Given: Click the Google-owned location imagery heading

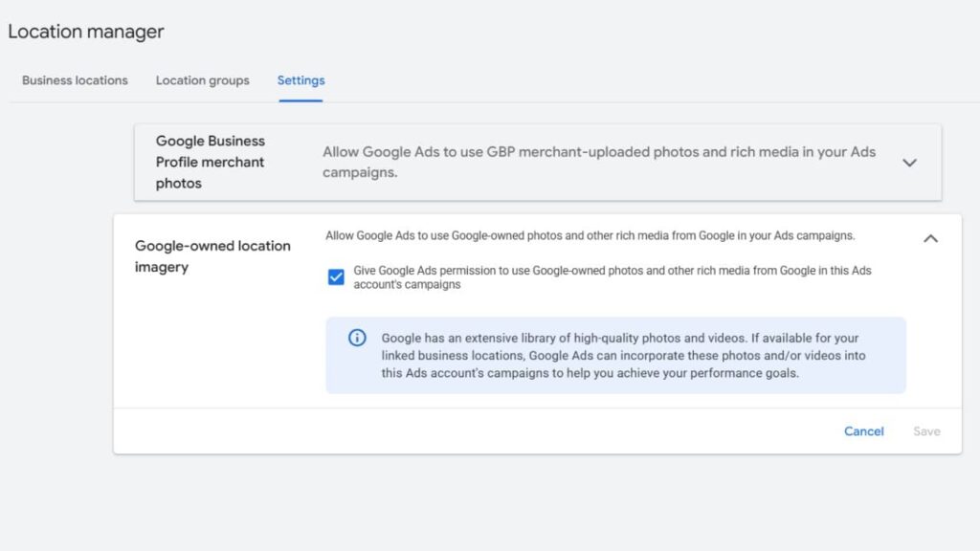Looking at the screenshot, I should click(212, 256).
